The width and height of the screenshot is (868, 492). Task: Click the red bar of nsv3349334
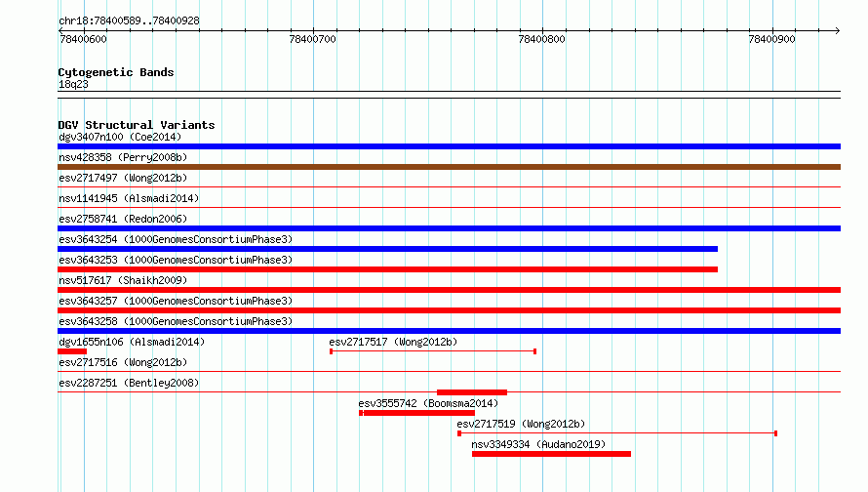(x=551, y=454)
